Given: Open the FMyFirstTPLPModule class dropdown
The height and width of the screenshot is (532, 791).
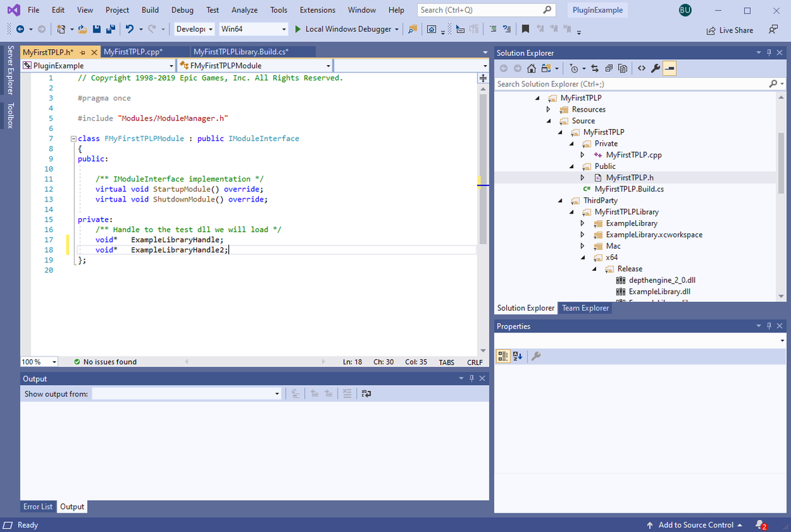Looking at the screenshot, I should [x=255, y=66].
